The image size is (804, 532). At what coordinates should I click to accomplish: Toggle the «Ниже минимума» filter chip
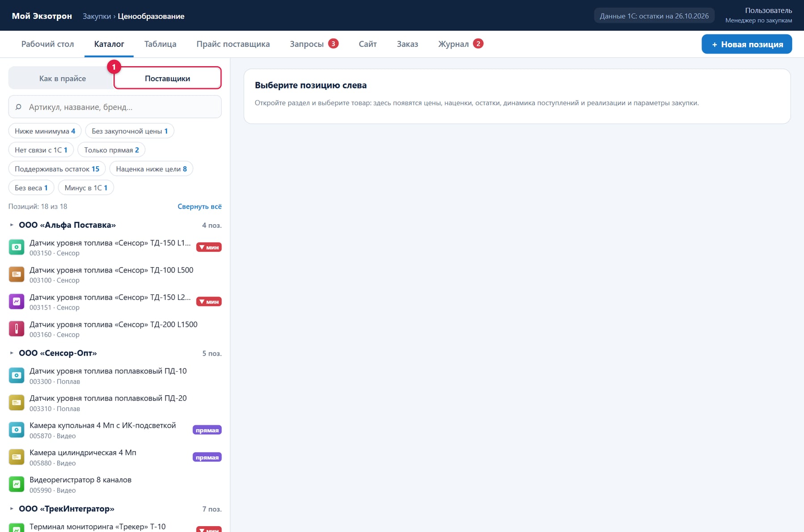pos(45,131)
